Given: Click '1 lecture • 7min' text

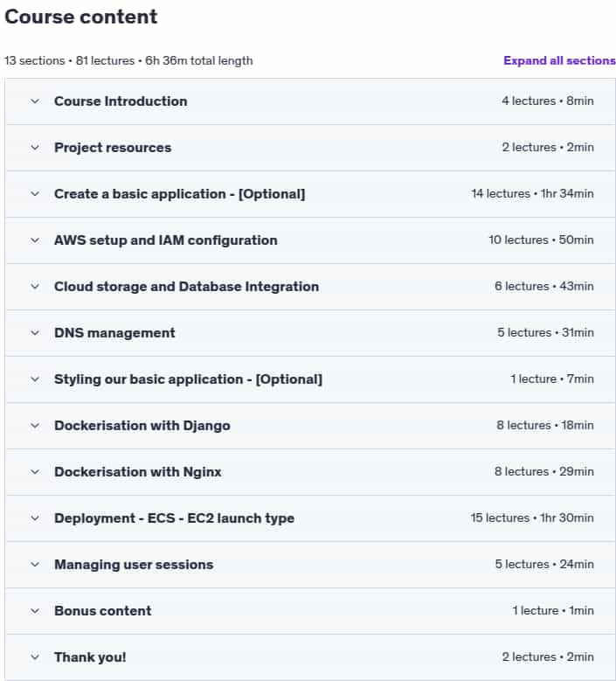Looking at the screenshot, I should (x=552, y=379).
